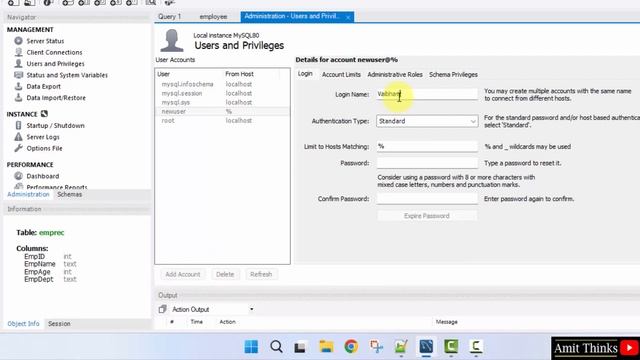Open Authentication Type Standard dropdown
Viewport: 640px width, 360px height.
tap(427, 121)
